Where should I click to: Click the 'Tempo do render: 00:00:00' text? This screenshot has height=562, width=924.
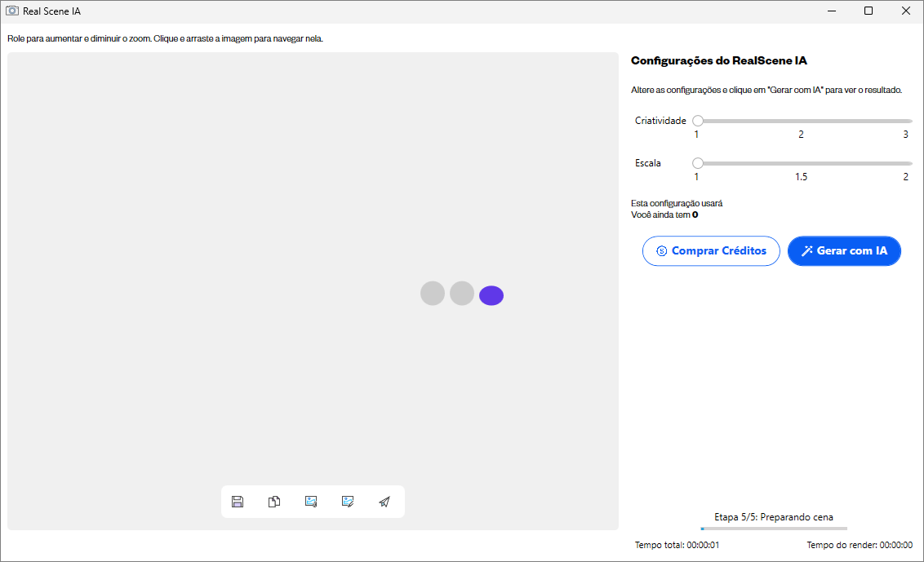tap(860, 545)
